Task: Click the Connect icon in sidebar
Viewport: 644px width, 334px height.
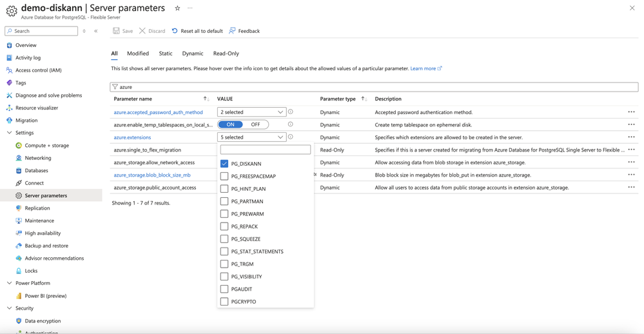Action: [x=19, y=183]
